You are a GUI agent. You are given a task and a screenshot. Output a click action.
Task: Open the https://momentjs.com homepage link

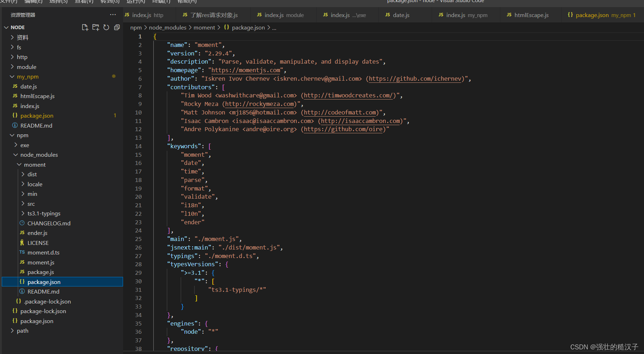point(246,70)
